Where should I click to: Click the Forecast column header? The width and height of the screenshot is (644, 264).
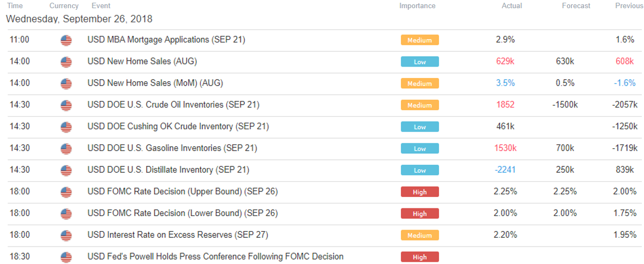tap(576, 6)
